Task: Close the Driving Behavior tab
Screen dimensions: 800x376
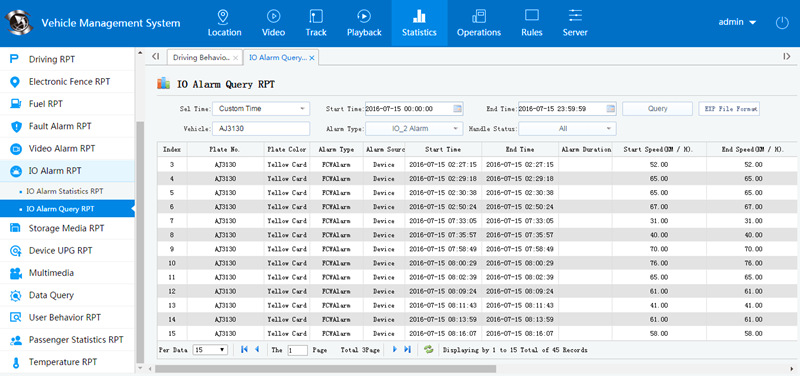Action: tap(235, 58)
